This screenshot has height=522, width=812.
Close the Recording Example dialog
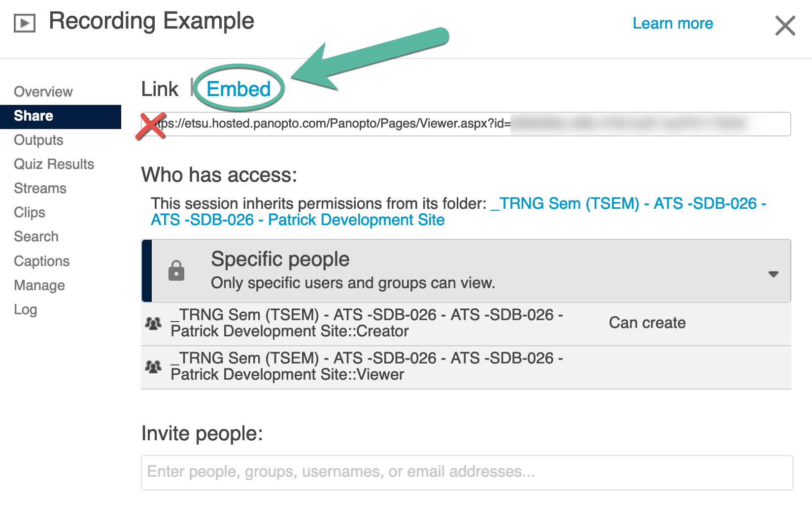point(785,26)
